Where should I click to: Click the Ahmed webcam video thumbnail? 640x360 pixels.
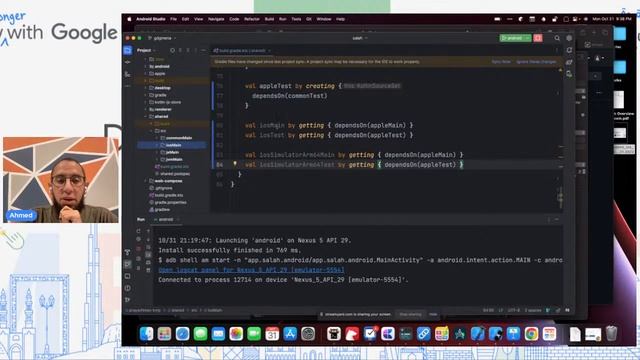(x=61, y=180)
